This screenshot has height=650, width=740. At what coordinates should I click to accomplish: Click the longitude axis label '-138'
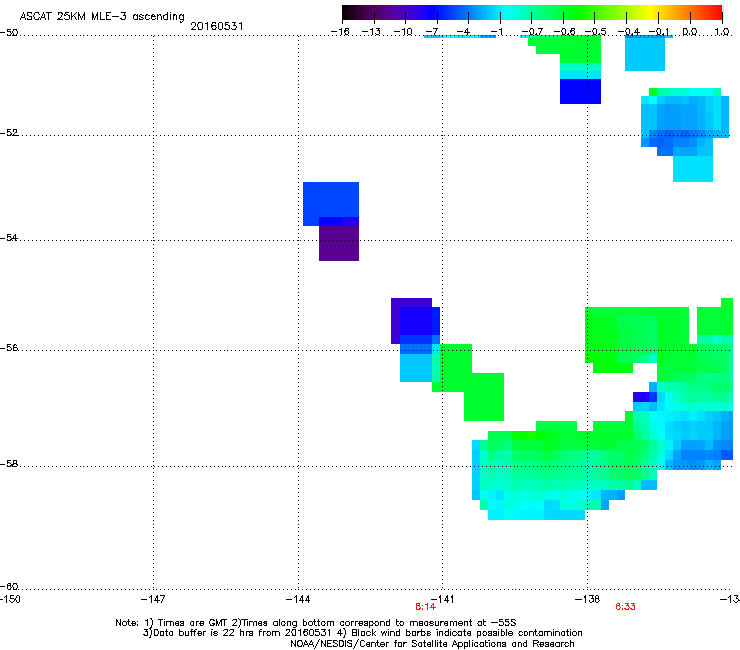click(x=588, y=599)
